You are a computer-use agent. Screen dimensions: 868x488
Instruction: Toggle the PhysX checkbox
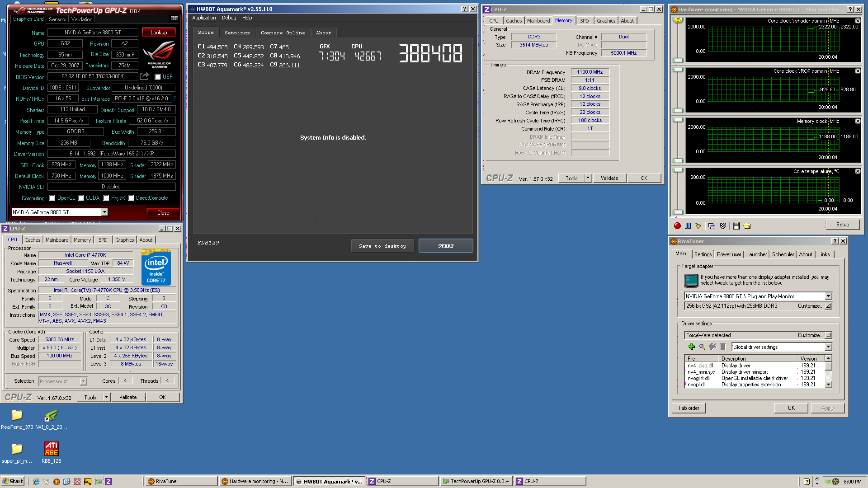106,198
